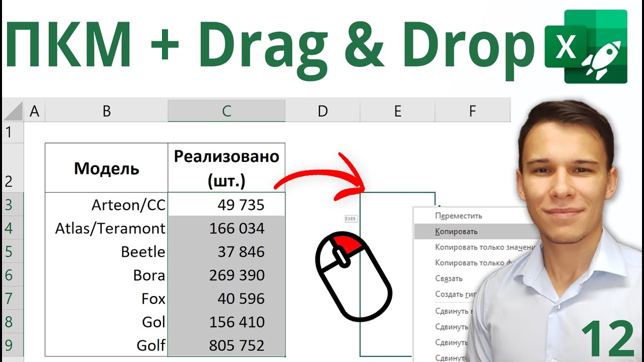Select the Gol cell in row 8
Screen dimensions: 644x362
click(x=106, y=322)
